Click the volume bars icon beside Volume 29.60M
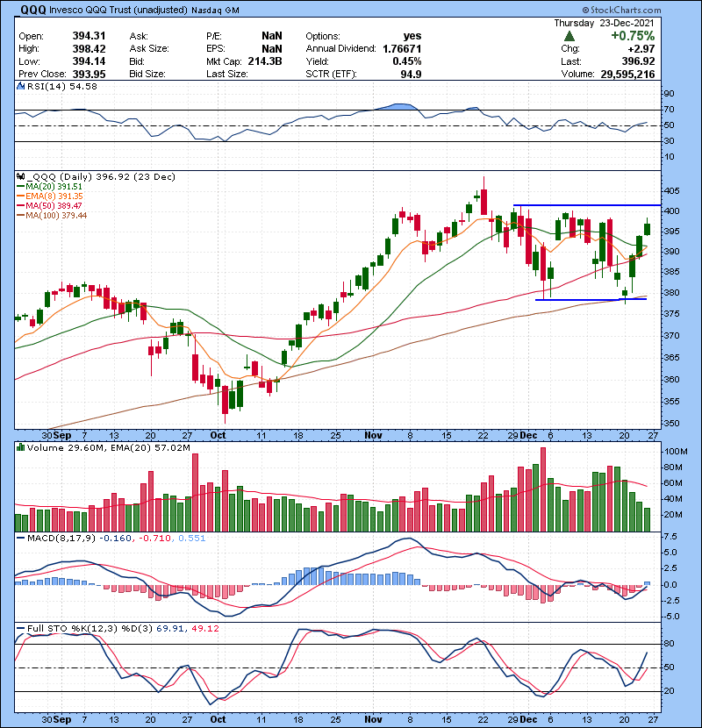The width and height of the screenshot is (702, 728). pos(20,448)
